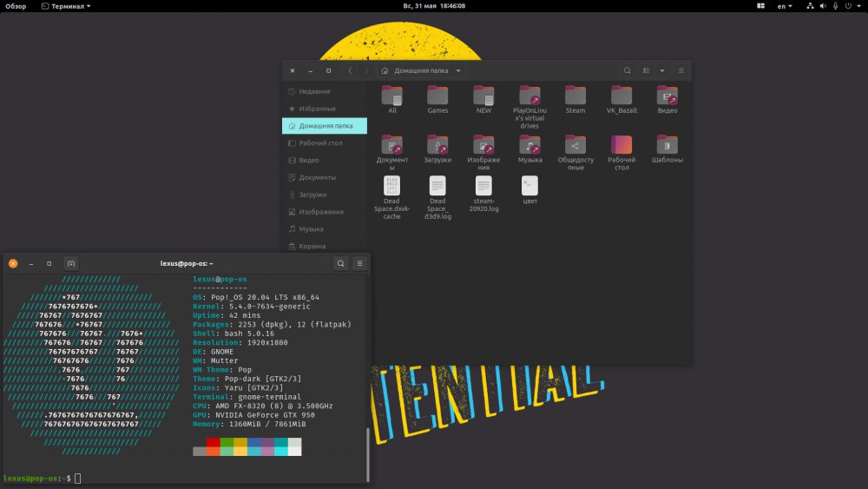Viewport: 868px width, 489px height.
Task: Open the All folder
Action: [392, 100]
